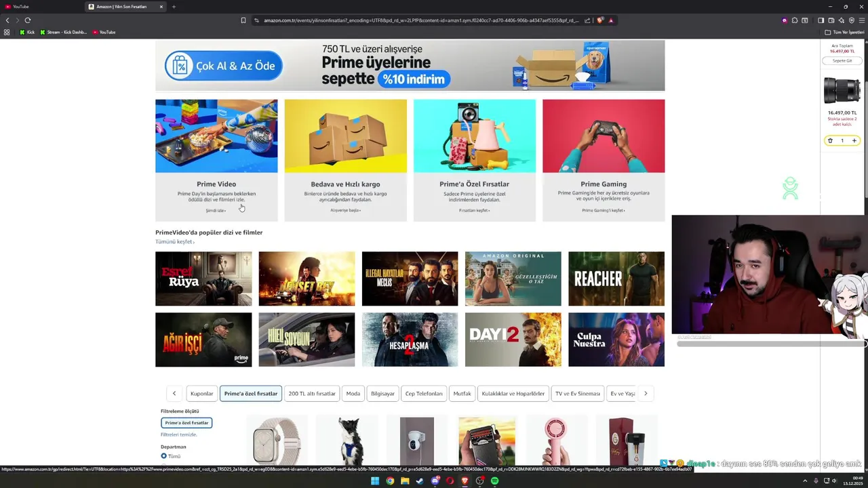Open the Ağır İşçi thumbnail
This screenshot has width=868, height=488.
tap(203, 340)
